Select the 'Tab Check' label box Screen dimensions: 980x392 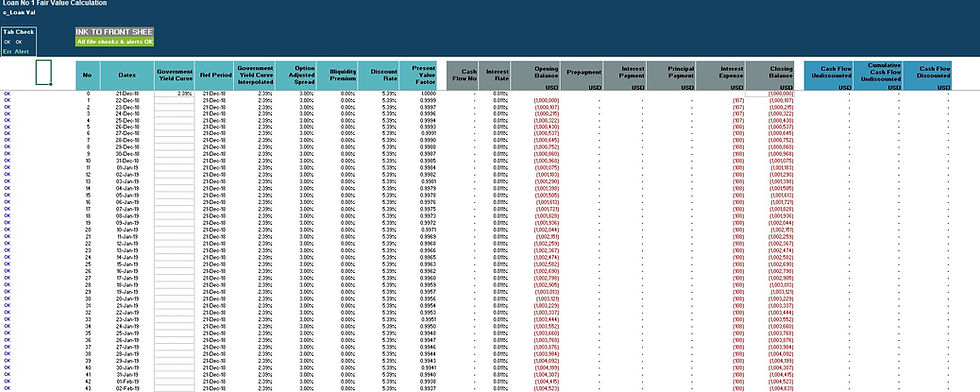tap(19, 31)
